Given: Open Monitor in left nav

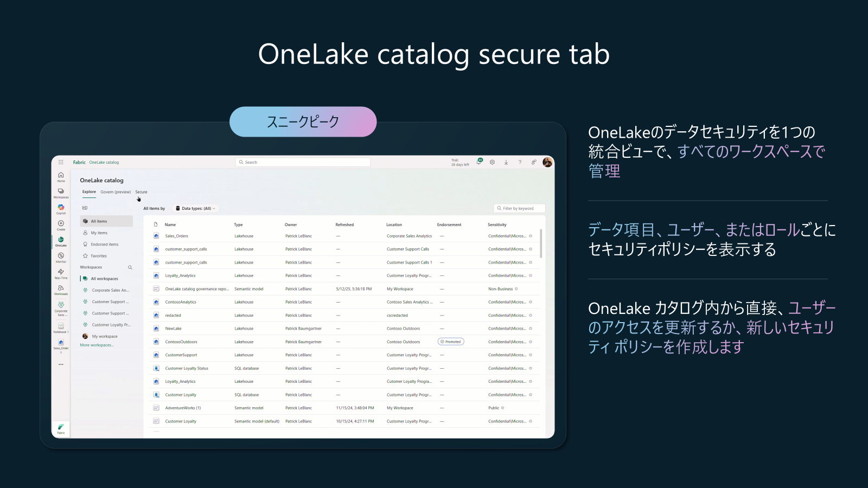Looking at the screenshot, I should pyautogui.click(x=61, y=257).
